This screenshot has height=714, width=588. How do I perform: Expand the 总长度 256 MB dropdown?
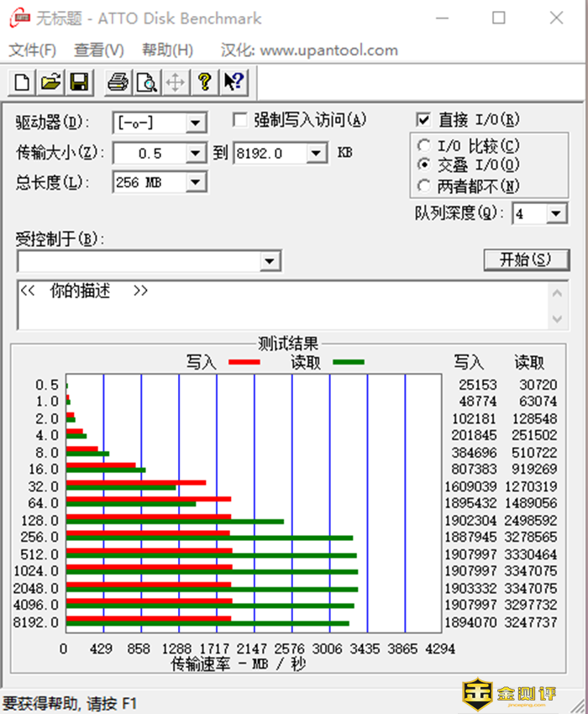[x=197, y=182]
